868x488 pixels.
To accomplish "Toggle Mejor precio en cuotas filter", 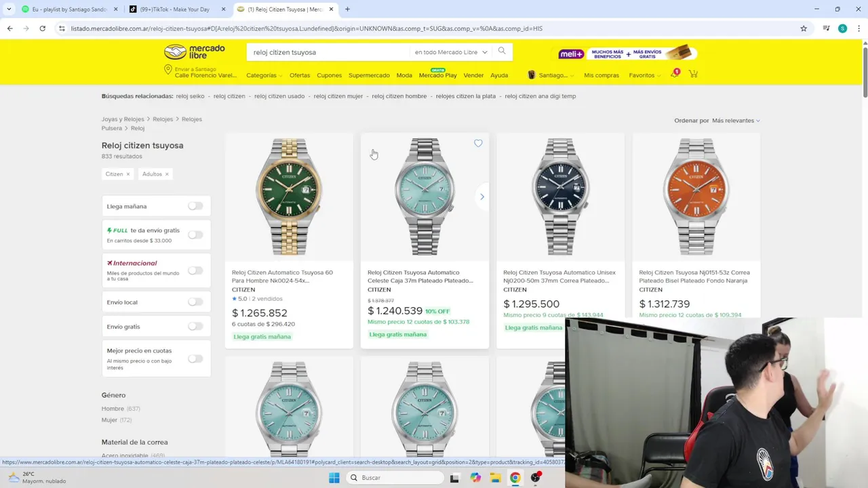I will 195,359.
